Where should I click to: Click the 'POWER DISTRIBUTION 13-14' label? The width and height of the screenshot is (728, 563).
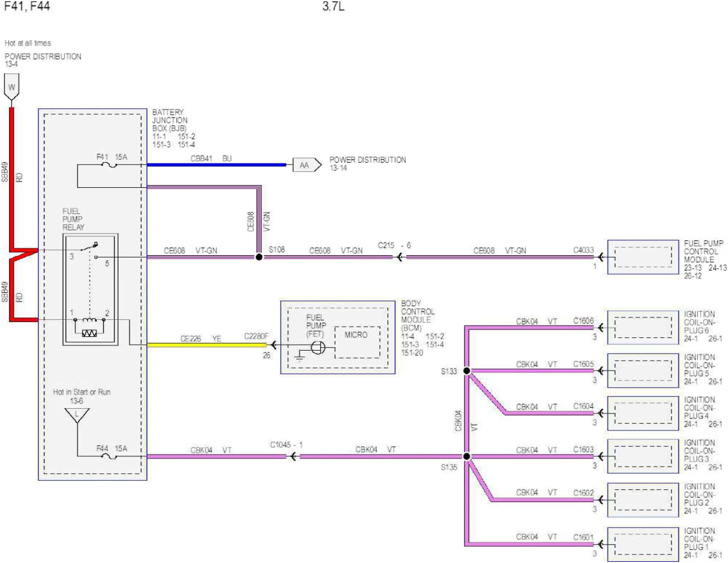368,164
